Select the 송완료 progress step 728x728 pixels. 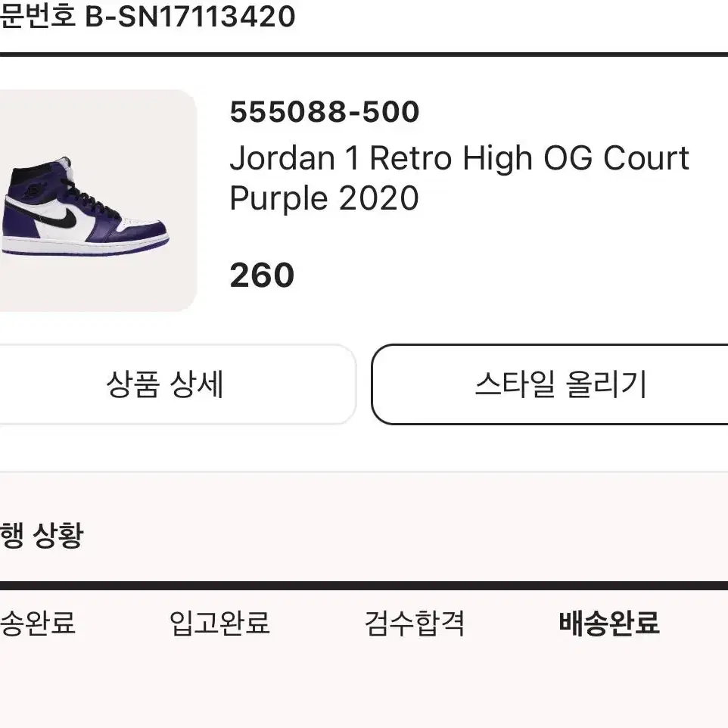(x=37, y=623)
